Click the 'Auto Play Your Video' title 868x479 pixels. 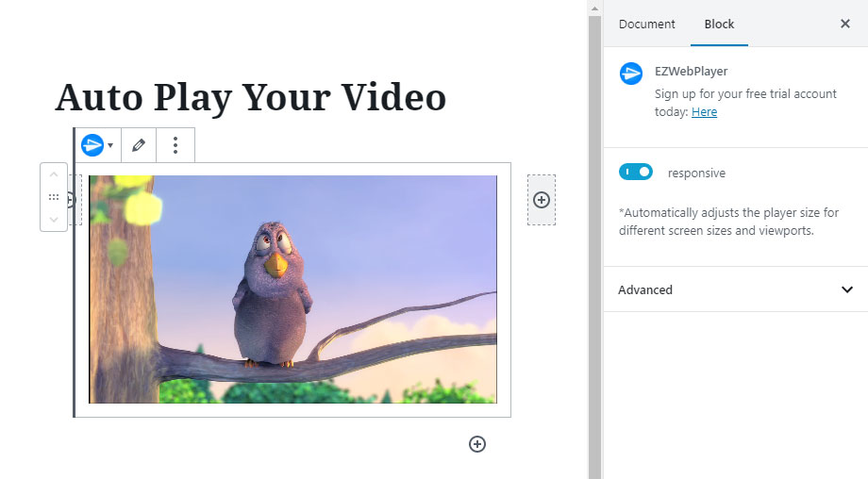click(250, 97)
